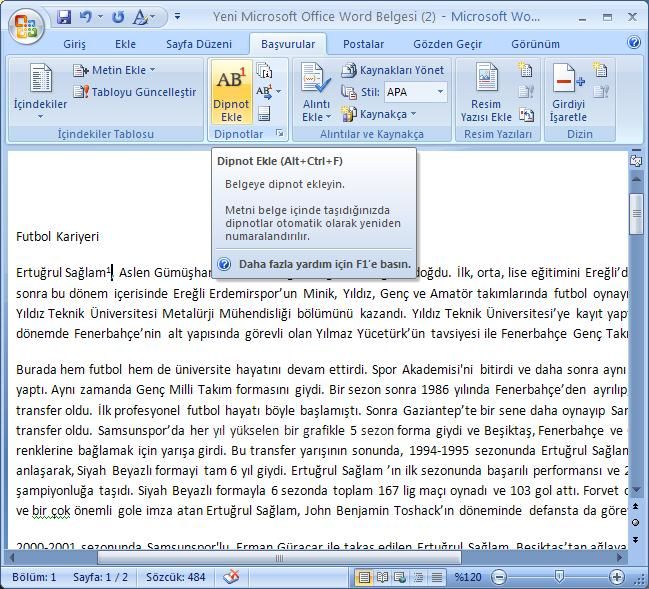649x589 pixels.
Task: Expand the İçindekiler table of contents menu
Action: [40, 93]
